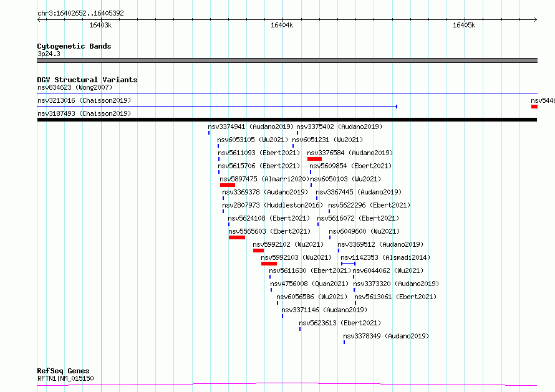Click nsv5616072 (Ebert2021) label
The width and height of the screenshot is (555, 392).
click(358, 218)
